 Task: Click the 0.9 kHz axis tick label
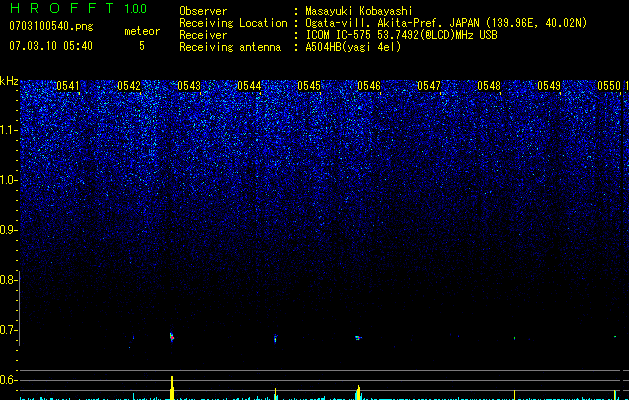(x=8, y=230)
